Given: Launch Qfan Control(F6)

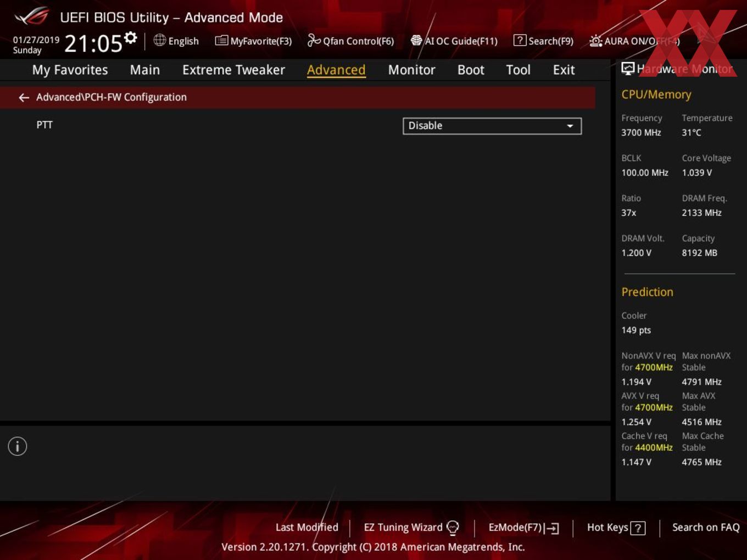Looking at the screenshot, I should pyautogui.click(x=350, y=41).
